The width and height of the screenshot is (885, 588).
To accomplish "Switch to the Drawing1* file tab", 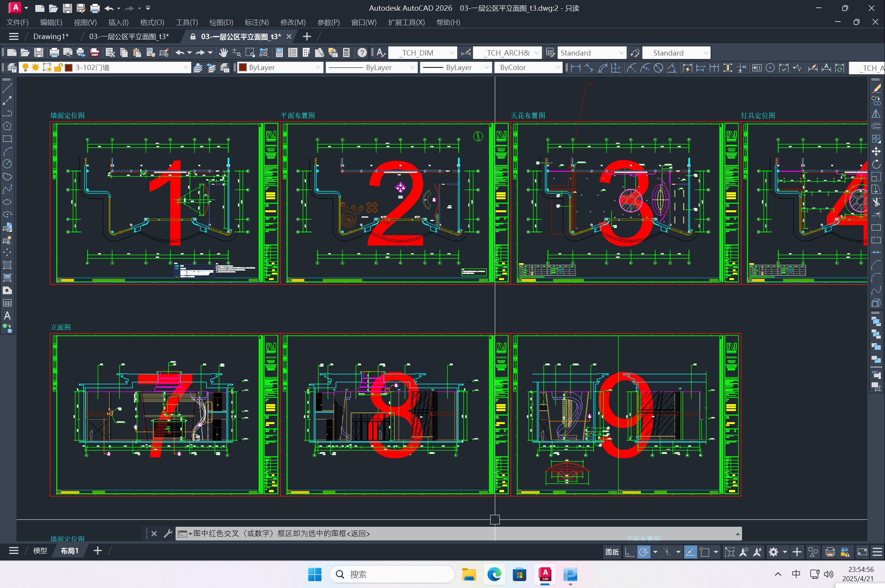I will [x=51, y=37].
